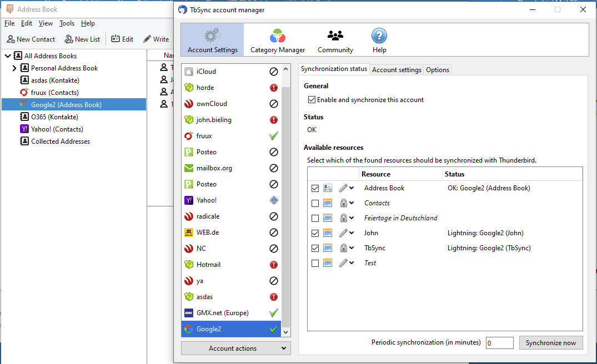Click the New List toolbar icon
Viewport: 597px width, 364px height.
pos(69,39)
